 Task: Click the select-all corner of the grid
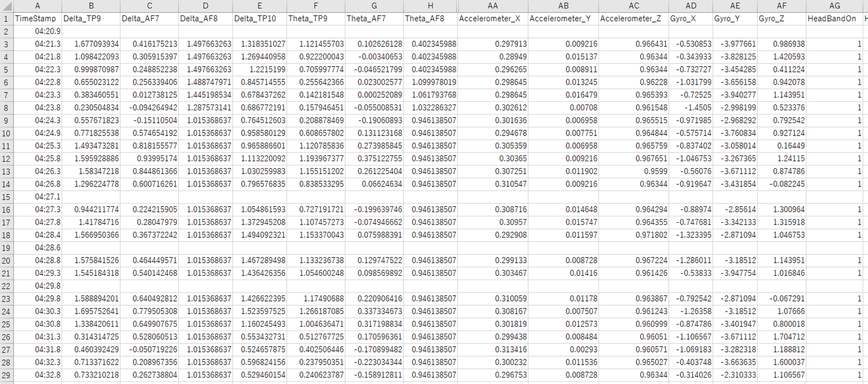[x=6, y=5]
